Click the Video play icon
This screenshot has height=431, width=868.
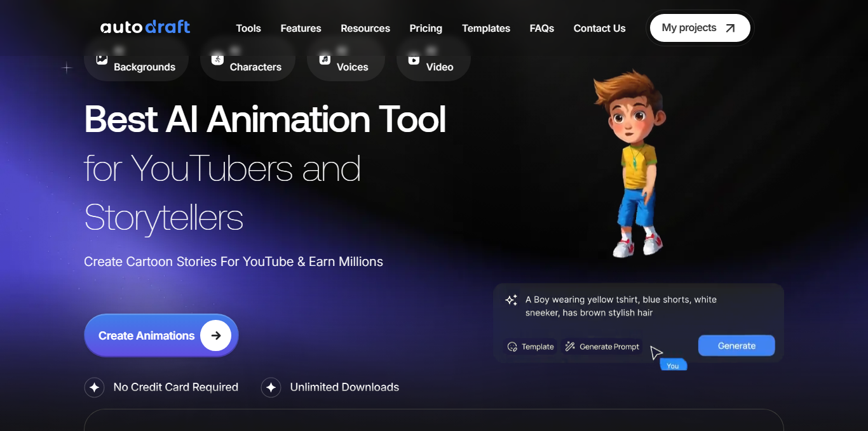pyautogui.click(x=414, y=60)
